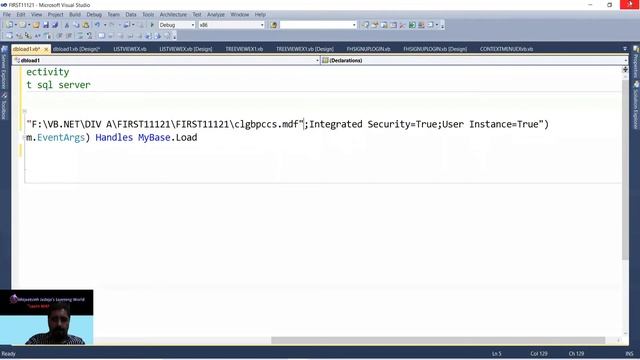Click the green Start Page icon
This screenshot has height=360, width=640.
pos(412,25)
